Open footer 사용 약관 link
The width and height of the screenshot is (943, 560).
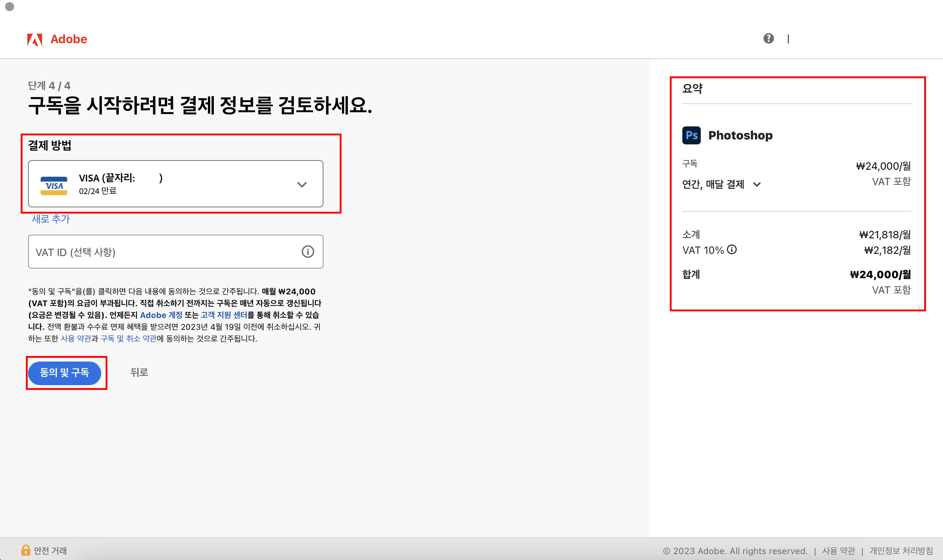click(x=839, y=551)
